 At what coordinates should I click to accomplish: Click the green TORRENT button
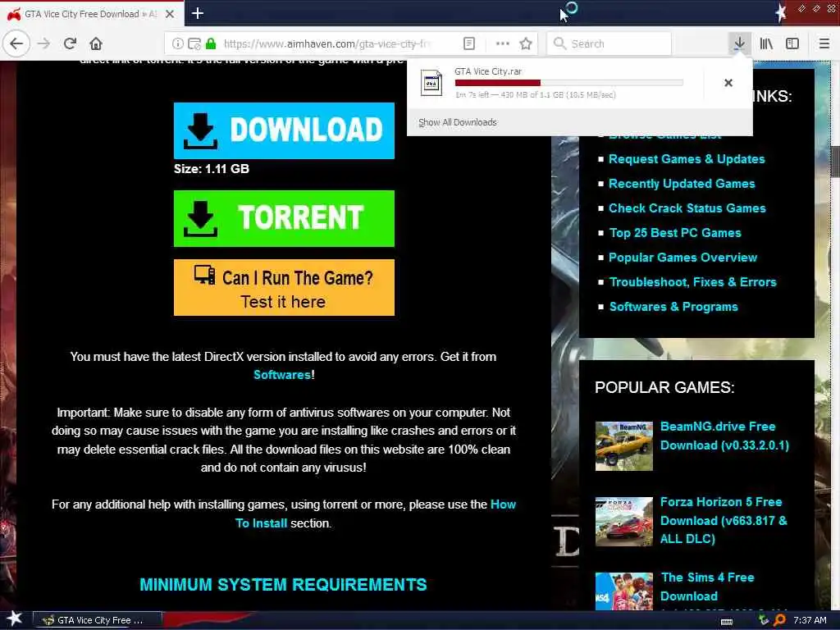(x=284, y=218)
